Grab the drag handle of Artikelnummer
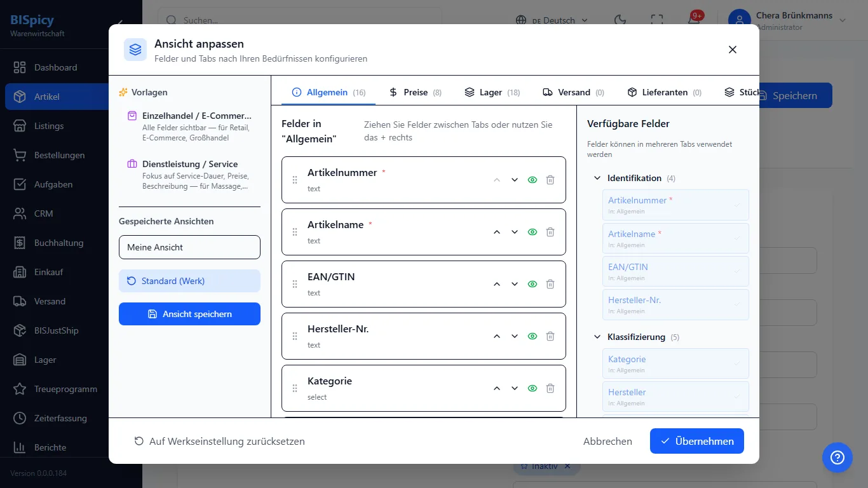 pyautogui.click(x=295, y=180)
